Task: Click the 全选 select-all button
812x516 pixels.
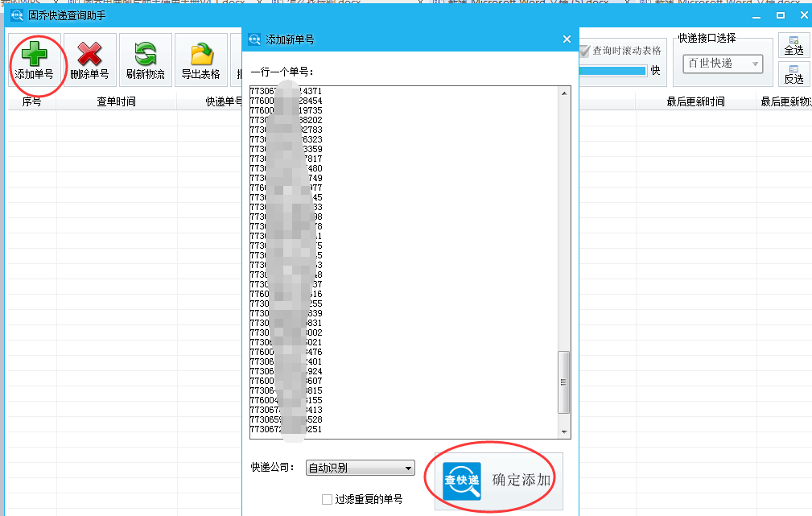Action: 793,46
